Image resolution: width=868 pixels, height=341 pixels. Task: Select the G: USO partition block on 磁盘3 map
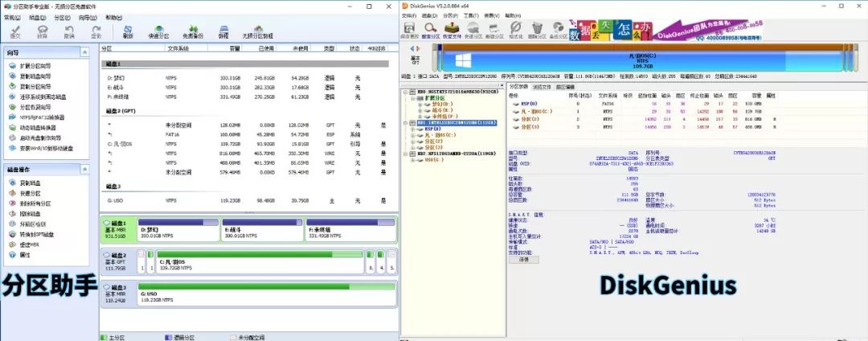pos(267,294)
